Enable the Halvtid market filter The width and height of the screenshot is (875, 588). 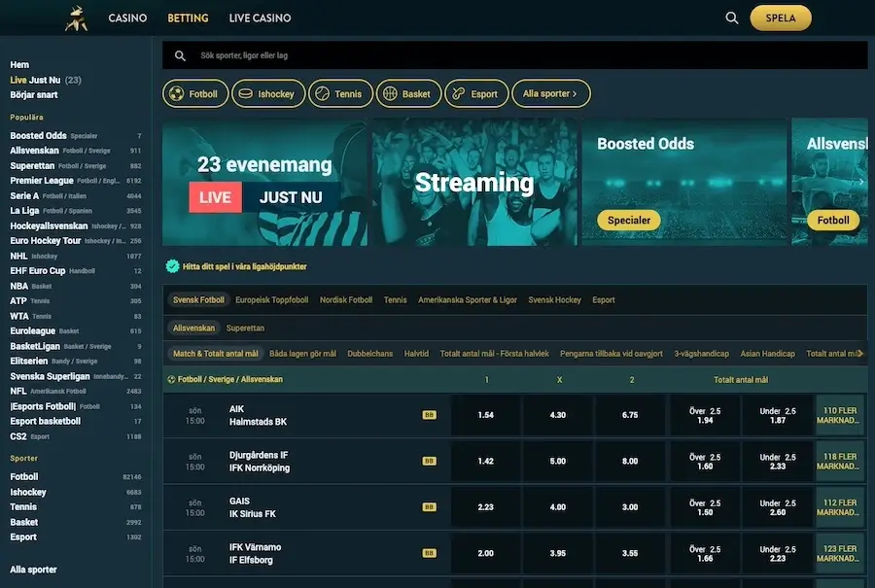[416, 354]
